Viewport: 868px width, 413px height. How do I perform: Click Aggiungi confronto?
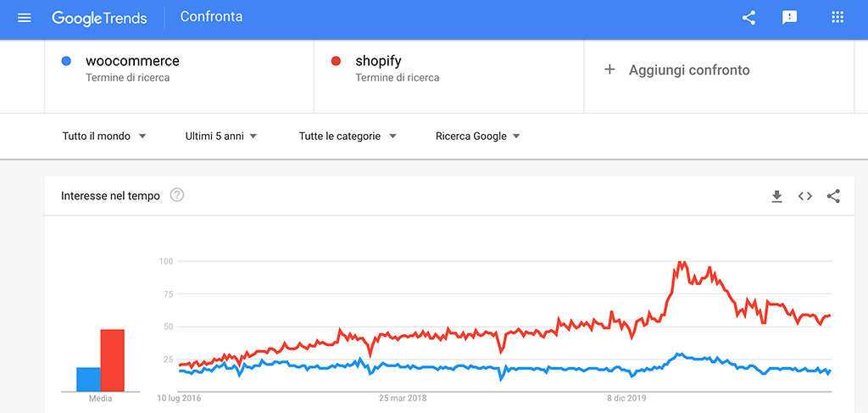689,70
